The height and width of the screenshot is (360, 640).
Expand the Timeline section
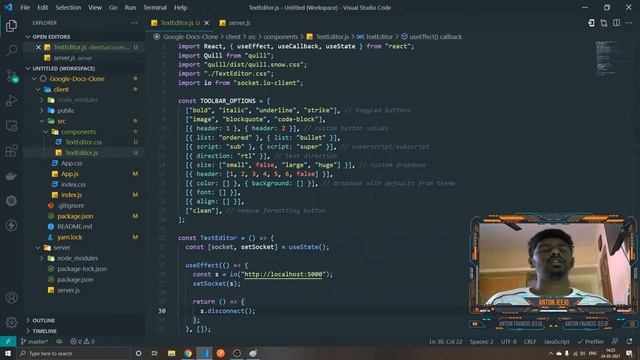(x=84, y=331)
